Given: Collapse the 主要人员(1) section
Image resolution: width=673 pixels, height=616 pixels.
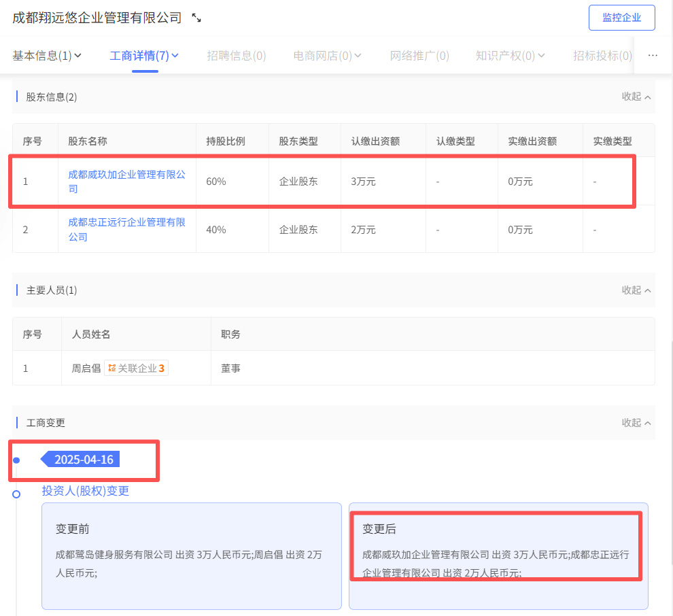Looking at the screenshot, I should tap(636, 290).
